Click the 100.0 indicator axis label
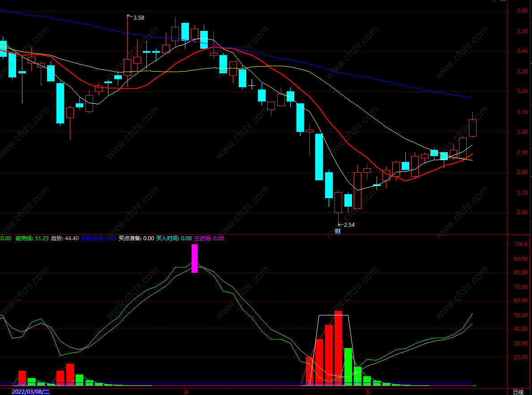Viewport: 532px width, 395px height. (x=521, y=244)
